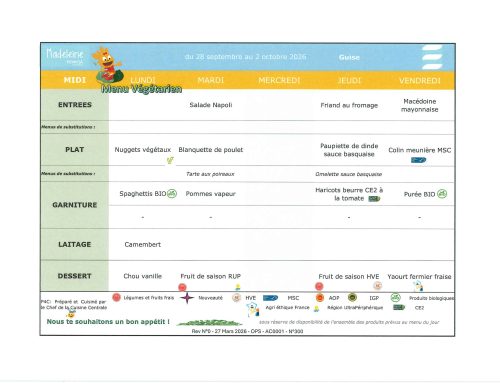Click Pommes vapeur side dish
Image resolution: width=500 pixels, height=383 pixels.
tap(211, 194)
